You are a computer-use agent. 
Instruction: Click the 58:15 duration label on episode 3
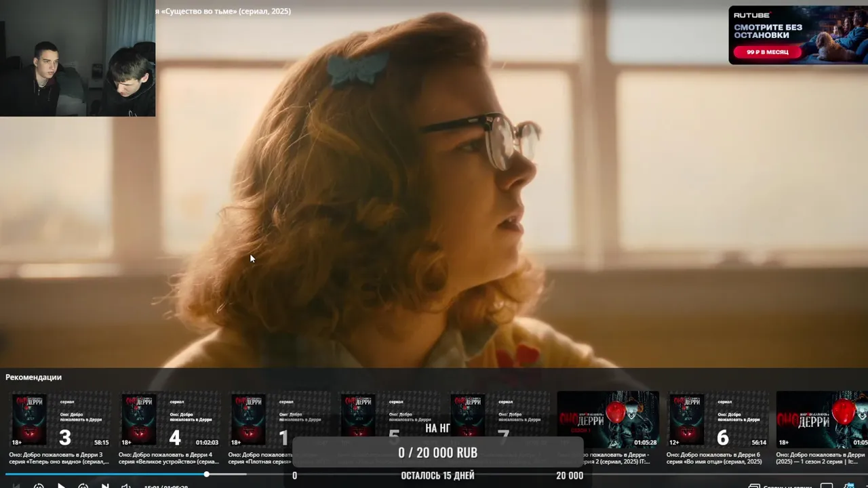[x=101, y=443]
